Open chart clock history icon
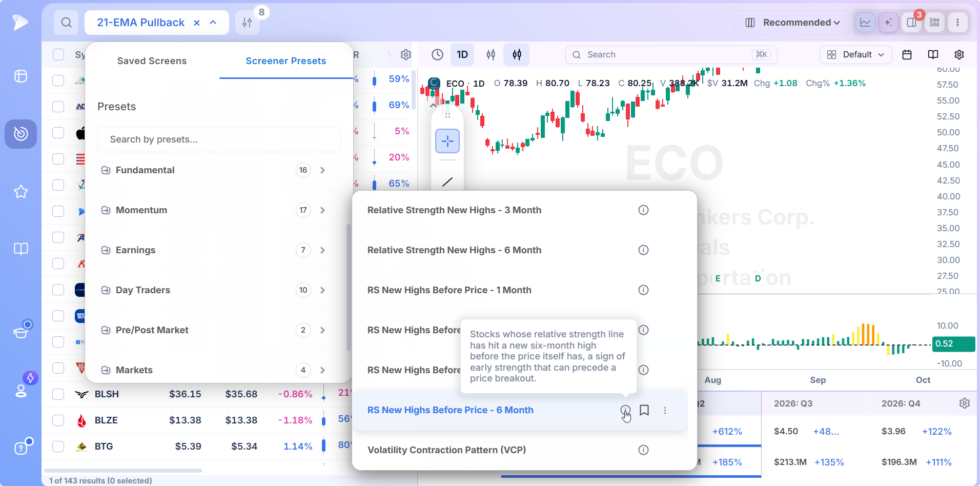Screen dimensions: 980x486 pos(437,55)
